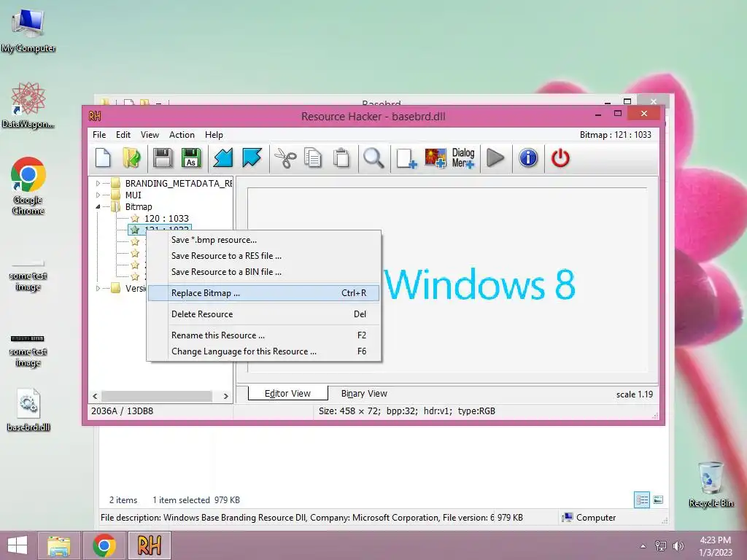Click the red power exit icon
The height and width of the screenshot is (560, 747).
[x=560, y=158]
